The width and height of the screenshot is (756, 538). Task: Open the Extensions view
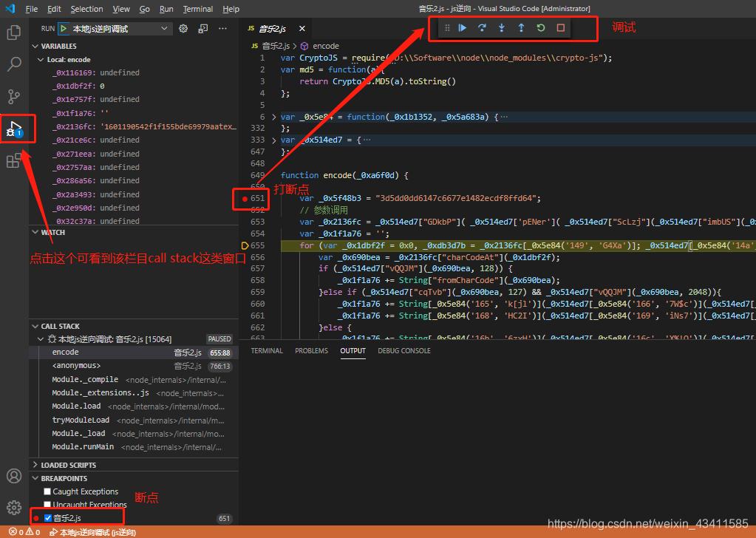click(14, 160)
